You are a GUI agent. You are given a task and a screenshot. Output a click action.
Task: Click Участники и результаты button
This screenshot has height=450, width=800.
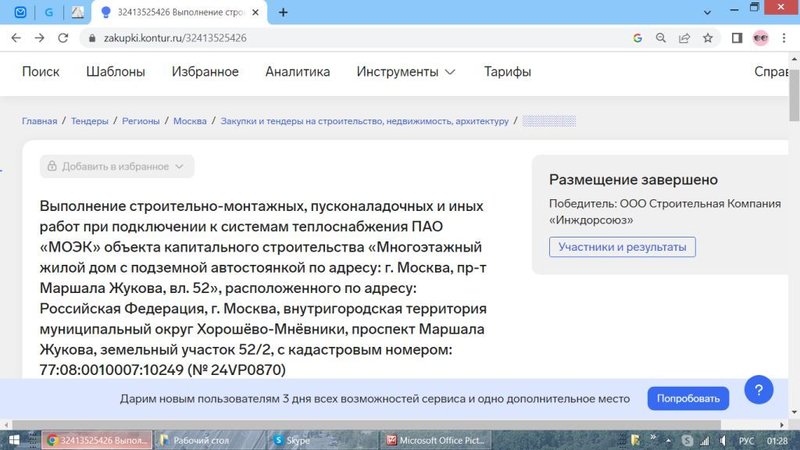(x=622, y=247)
